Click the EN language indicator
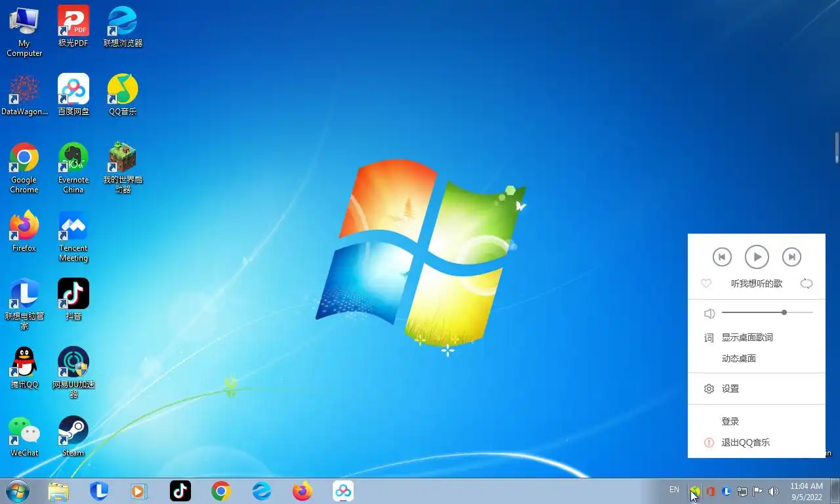 coord(674,490)
